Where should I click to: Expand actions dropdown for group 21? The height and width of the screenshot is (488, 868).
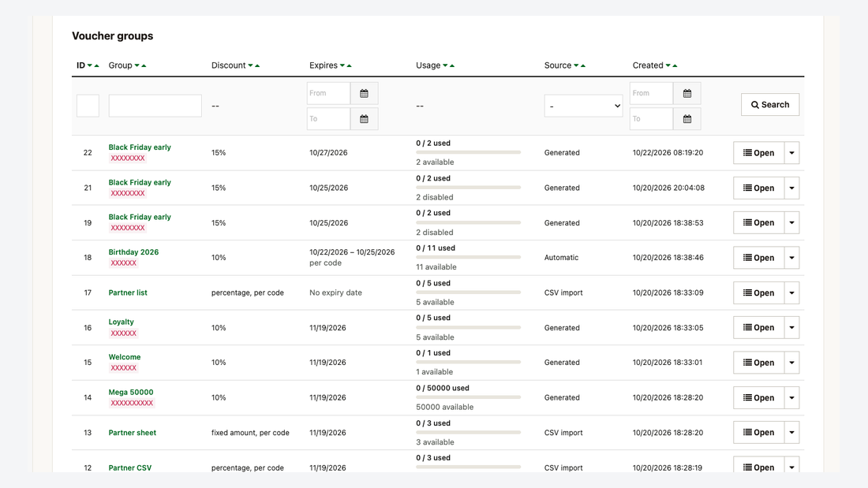[x=791, y=188]
